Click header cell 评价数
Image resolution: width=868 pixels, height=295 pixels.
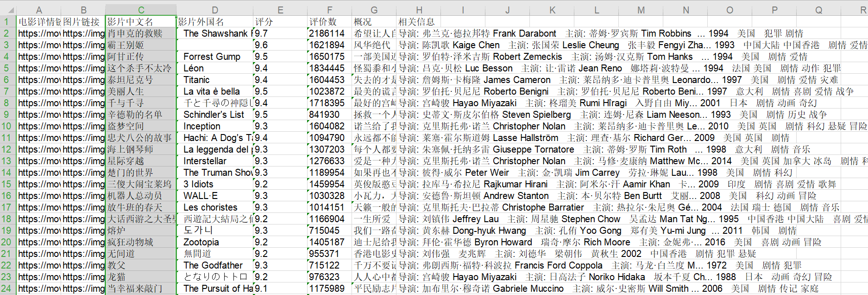coord(329,21)
